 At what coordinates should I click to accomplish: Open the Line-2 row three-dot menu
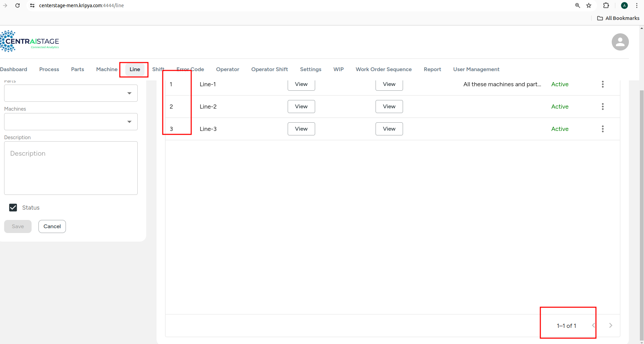coord(602,107)
